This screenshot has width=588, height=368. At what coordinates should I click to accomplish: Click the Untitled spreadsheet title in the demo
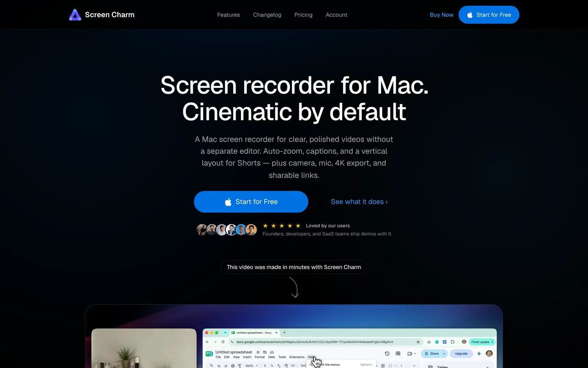click(234, 352)
